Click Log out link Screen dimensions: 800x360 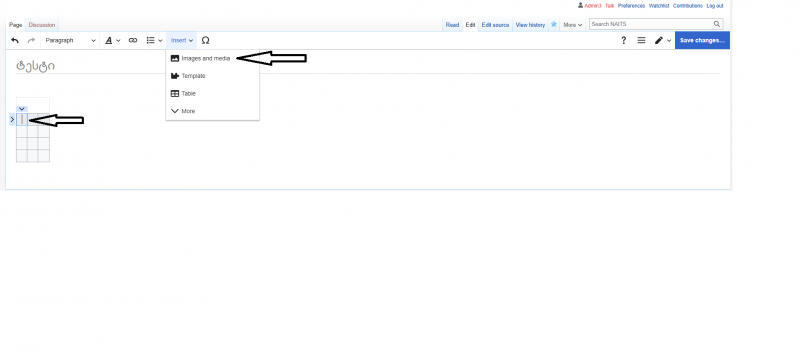[715, 6]
